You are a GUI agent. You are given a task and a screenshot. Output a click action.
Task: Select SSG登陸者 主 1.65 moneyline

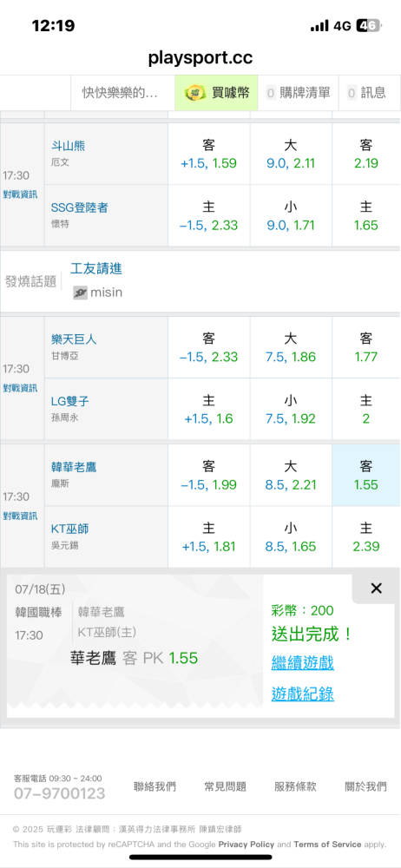(x=366, y=216)
